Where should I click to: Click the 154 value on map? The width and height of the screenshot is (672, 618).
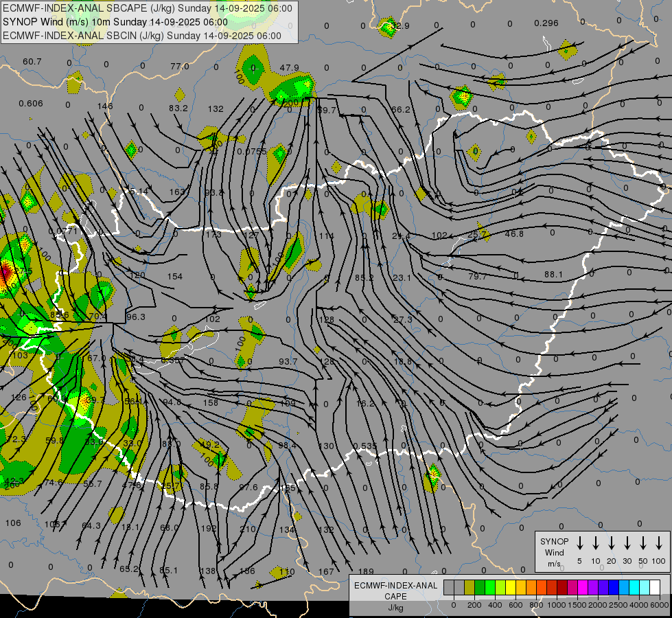pos(175,277)
